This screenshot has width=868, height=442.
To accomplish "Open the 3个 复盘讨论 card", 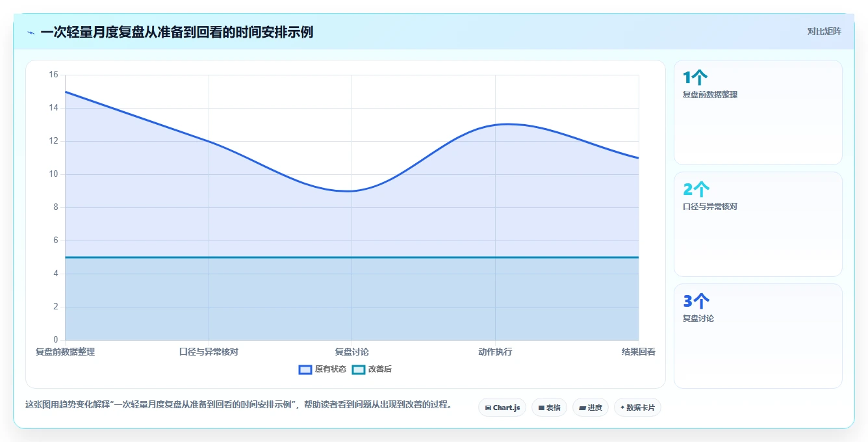I will tap(758, 336).
